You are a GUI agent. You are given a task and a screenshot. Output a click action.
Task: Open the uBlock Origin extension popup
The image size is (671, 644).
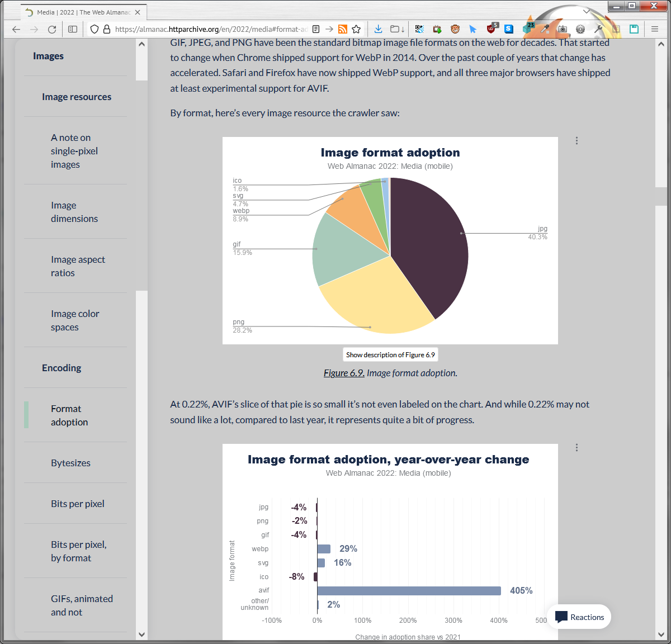coord(492,28)
